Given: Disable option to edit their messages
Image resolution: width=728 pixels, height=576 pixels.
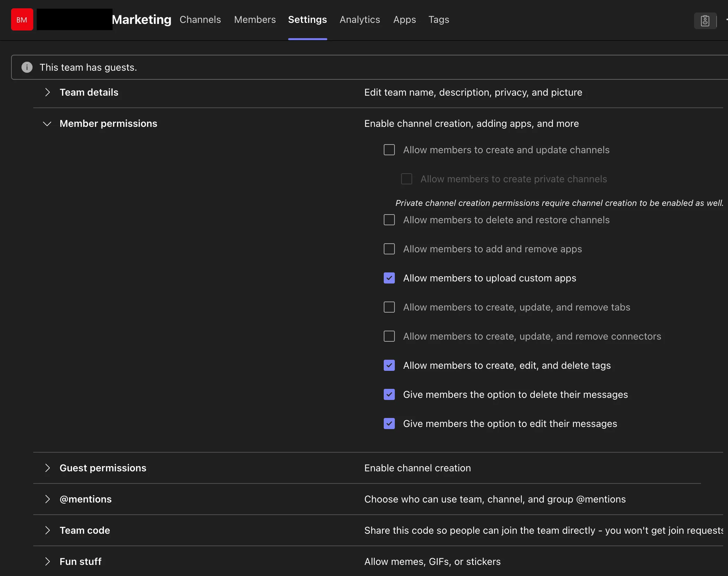Looking at the screenshot, I should (x=389, y=424).
